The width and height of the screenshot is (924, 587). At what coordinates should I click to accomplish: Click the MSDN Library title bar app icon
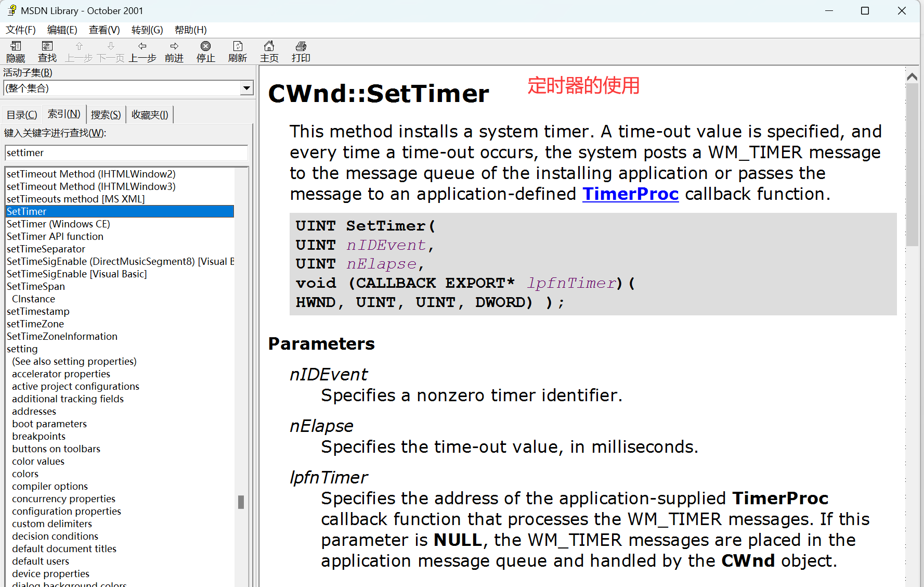pyautogui.click(x=11, y=10)
